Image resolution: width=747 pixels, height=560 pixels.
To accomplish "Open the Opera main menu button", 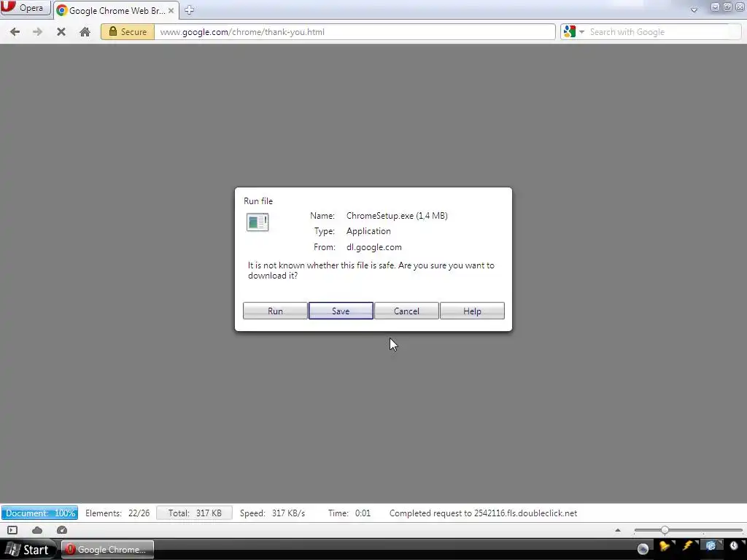I will click(x=26, y=8).
